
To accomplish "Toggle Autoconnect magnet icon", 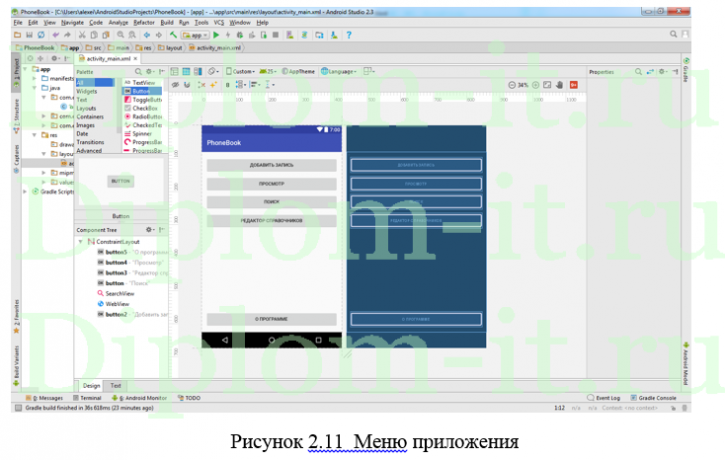I will [187, 85].
